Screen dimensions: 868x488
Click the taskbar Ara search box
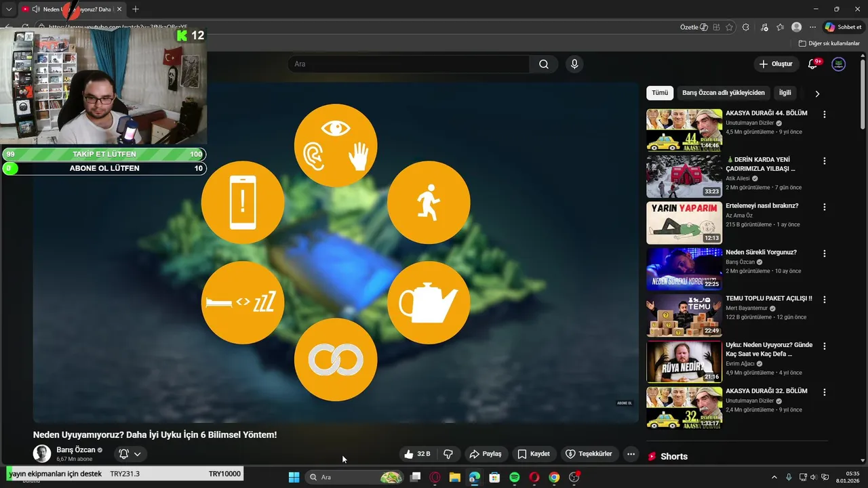click(355, 477)
